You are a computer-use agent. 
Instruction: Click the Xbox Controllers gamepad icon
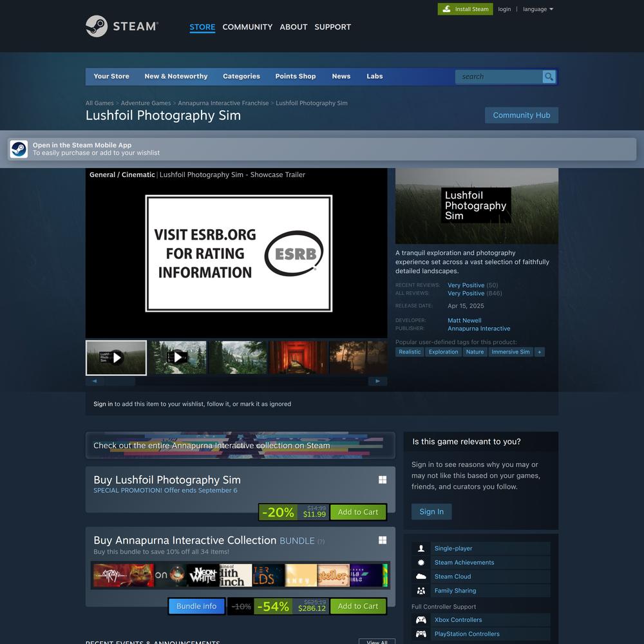[x=421, y=620]
